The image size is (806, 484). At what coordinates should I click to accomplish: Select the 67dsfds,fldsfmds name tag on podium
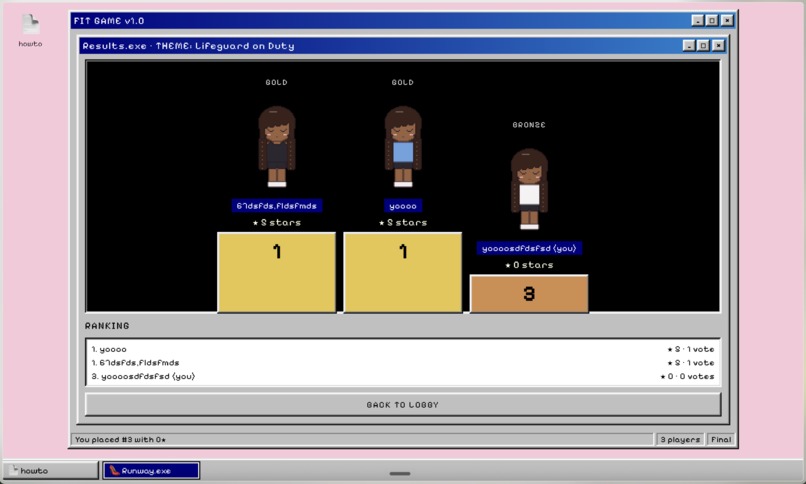click(x=277, y=206)
